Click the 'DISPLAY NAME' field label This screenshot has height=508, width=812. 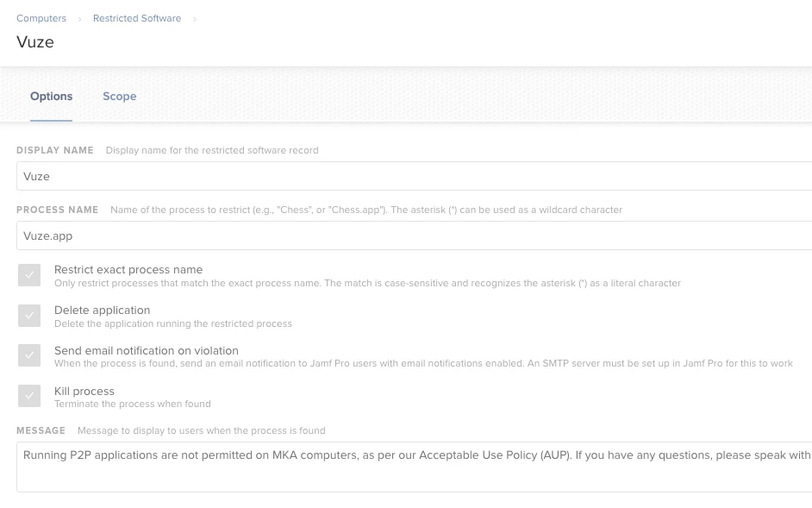point(55,150)
